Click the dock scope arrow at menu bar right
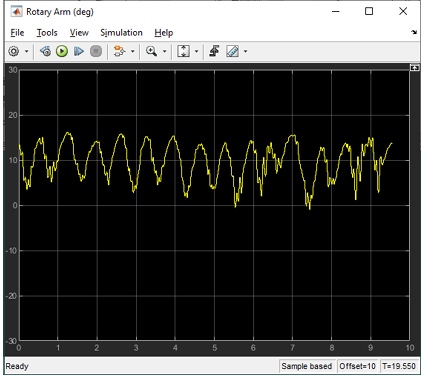 tap(414, 32)
